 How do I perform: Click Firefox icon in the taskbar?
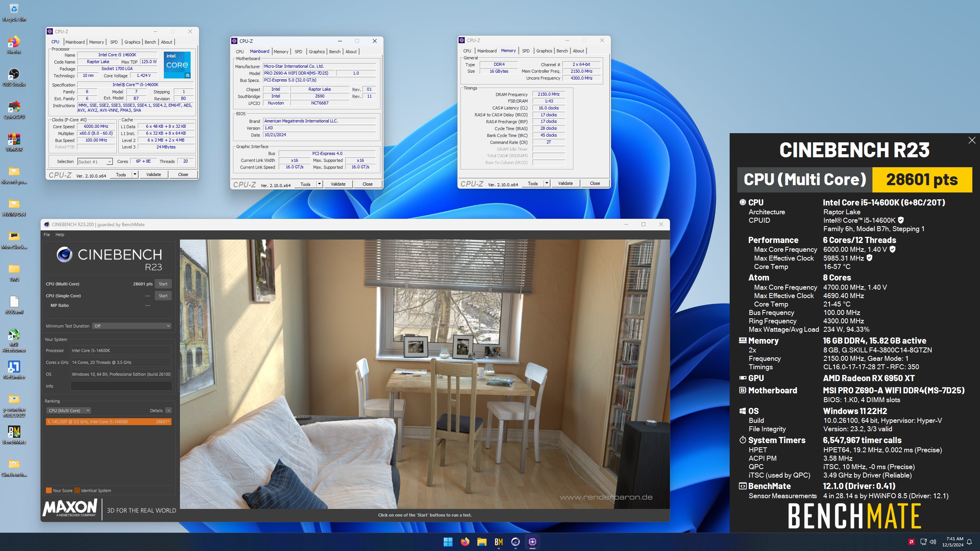coord(465,542)
